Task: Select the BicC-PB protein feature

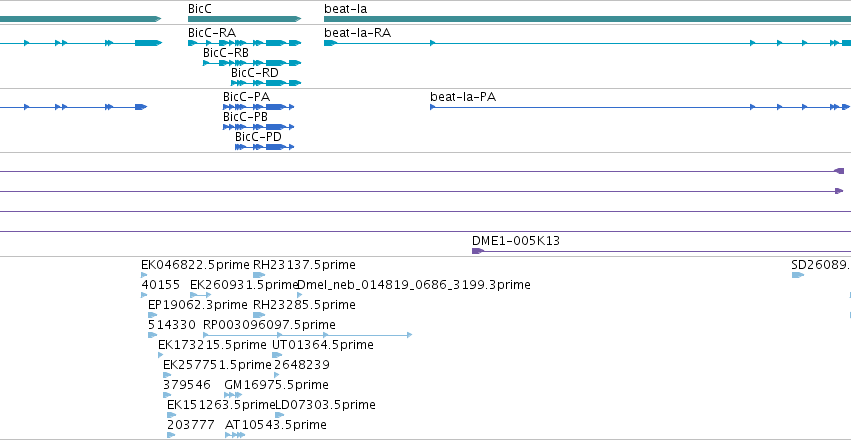Action: point(259,127)
